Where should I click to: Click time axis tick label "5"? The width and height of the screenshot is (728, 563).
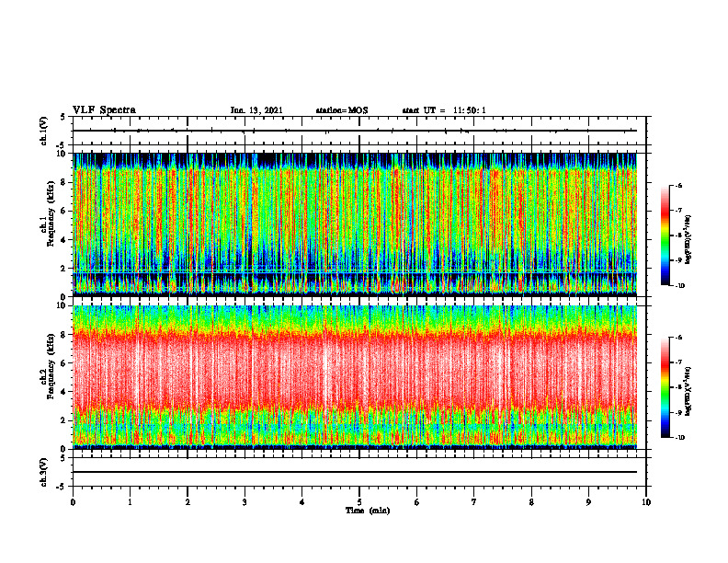[359, 502]
